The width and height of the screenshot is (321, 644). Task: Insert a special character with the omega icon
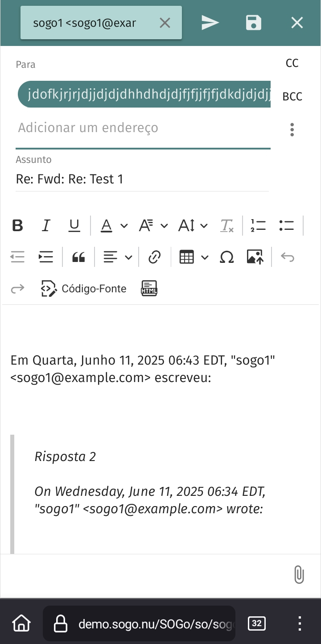click(x=227, y=257)
